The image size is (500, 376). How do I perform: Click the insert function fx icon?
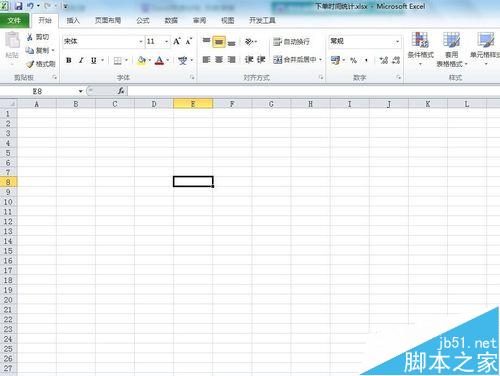coord(121,91)
